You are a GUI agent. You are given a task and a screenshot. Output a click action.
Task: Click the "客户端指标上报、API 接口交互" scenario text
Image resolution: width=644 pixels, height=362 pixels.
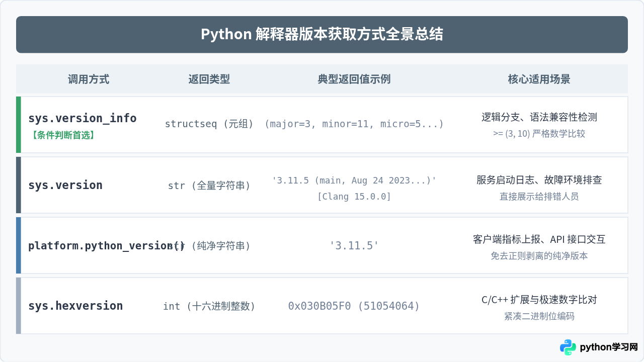[x=539, y=239]
